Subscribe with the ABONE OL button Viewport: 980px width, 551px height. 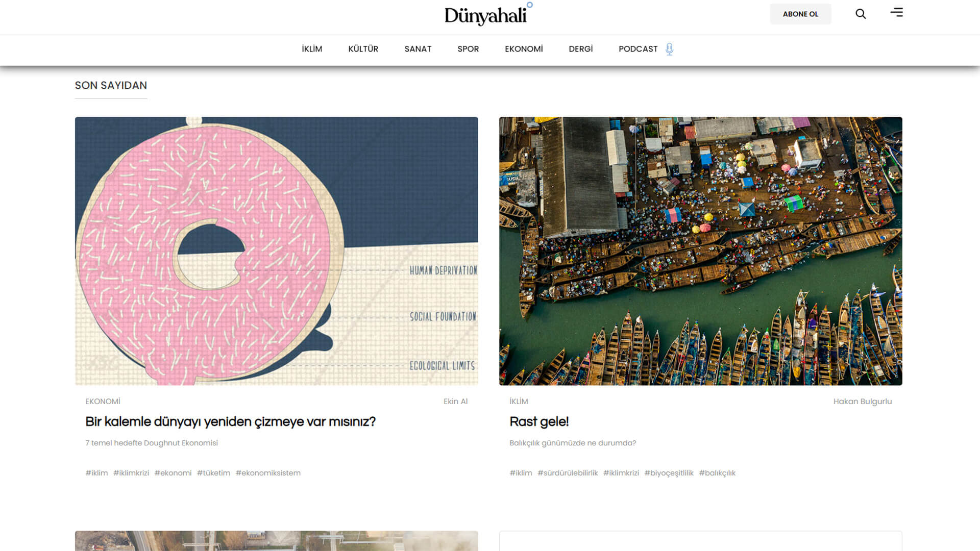[800, 14]
